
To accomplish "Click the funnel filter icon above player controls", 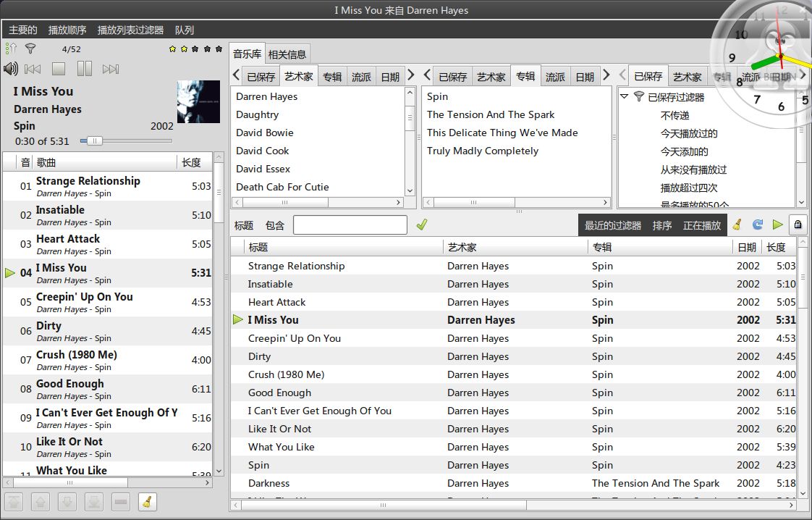I will coord(30,49).
